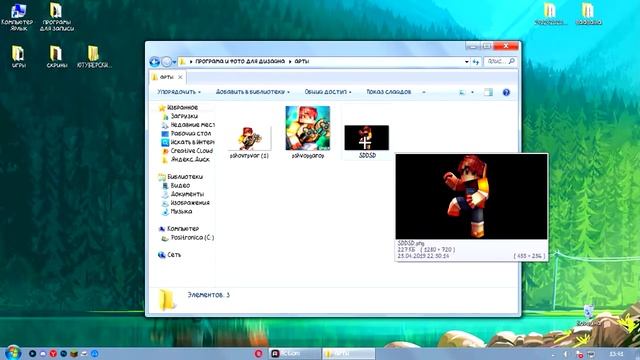Open the 'Изображения' library
This screenshot has width=640, height=360.
coord(186,203)
